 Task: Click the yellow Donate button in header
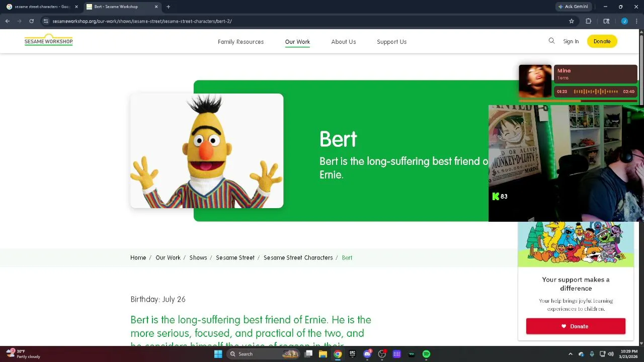602,41
